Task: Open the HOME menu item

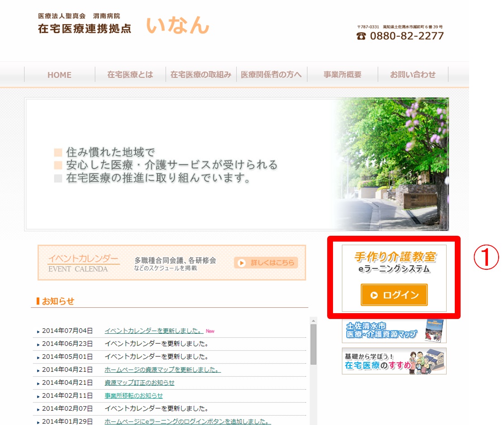Action: click(x=60, y=75)
